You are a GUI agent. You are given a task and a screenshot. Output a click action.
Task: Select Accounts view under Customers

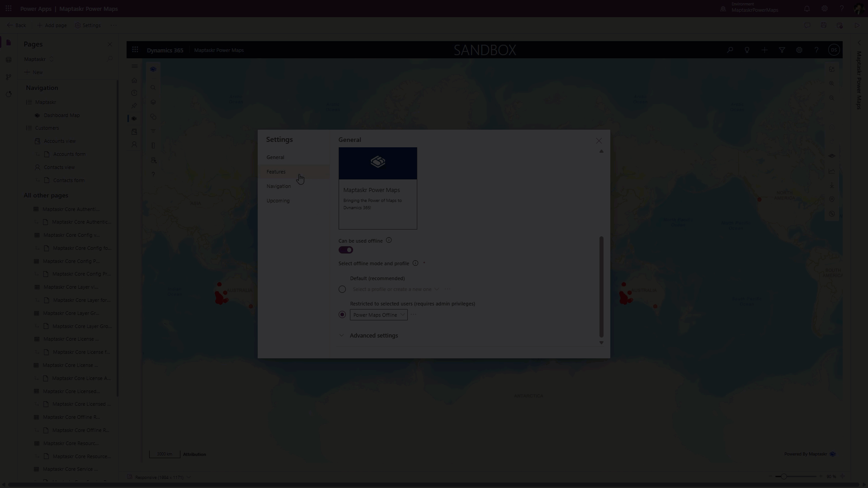[60, 141]
